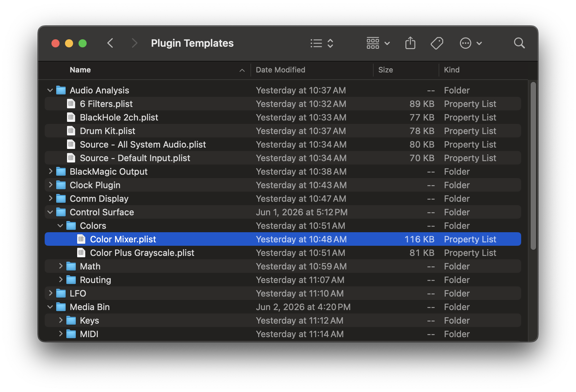Click the Comm Display folder icon
This screenshot has height=392, width=576.
pos(61,198)
